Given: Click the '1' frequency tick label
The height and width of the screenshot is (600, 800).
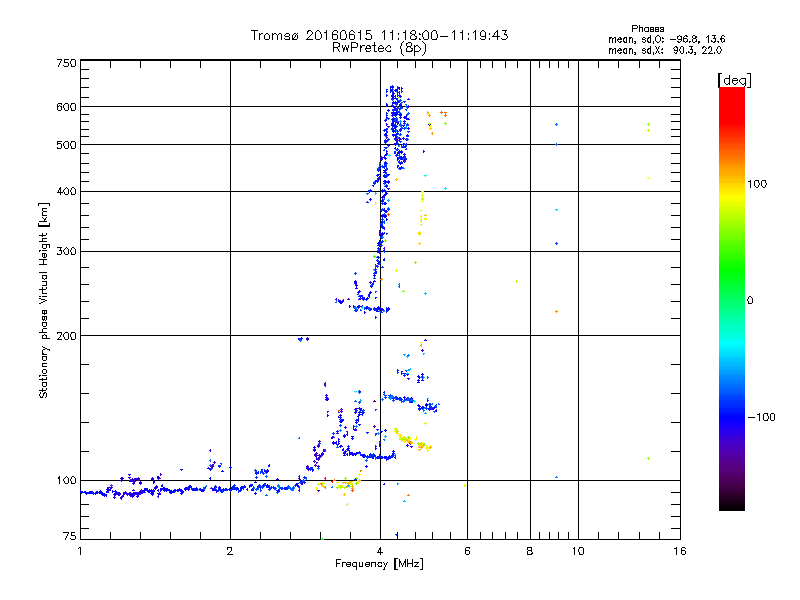Looking at the screenshot, I should pyautogui.click(x=80, y=551).
